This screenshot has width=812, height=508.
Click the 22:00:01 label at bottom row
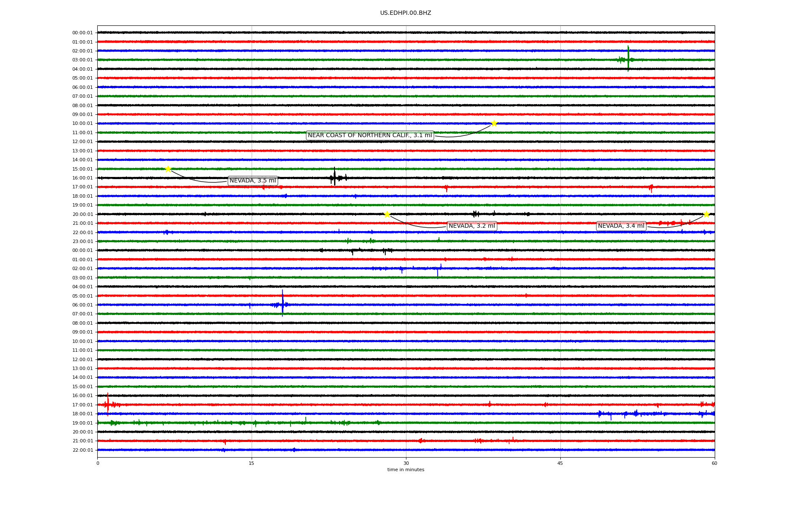point(82,450)
